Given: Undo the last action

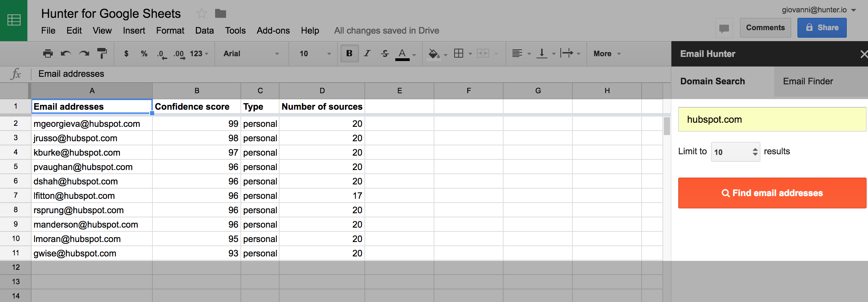Looking at the screenshot, I should click(x=66, y=53).
